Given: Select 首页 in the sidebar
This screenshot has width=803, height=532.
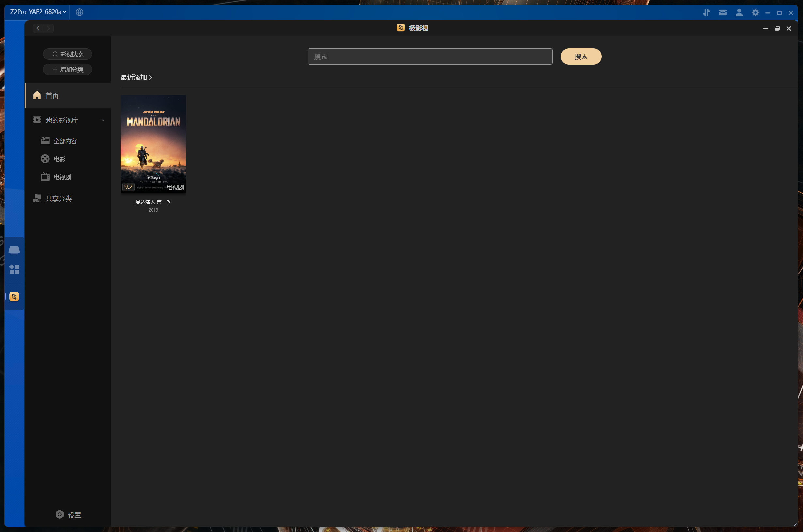Looking at the screenshot, I should 52,96.
